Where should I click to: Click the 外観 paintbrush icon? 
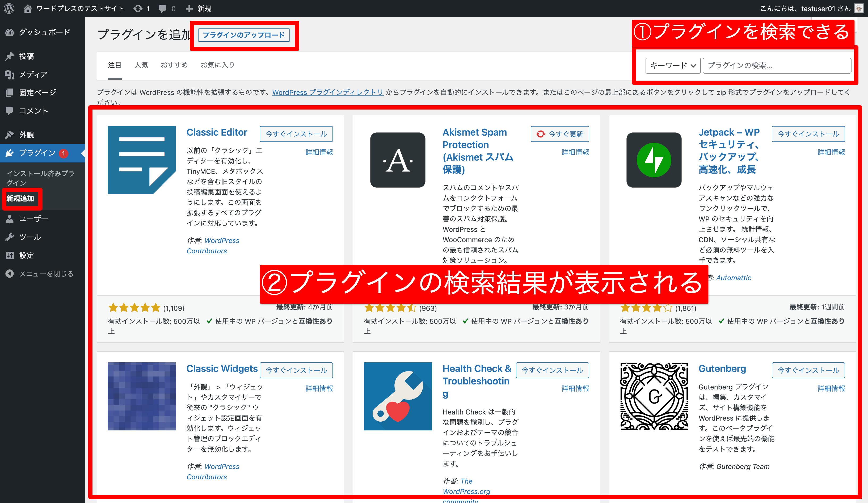click(x=10, y=135)
